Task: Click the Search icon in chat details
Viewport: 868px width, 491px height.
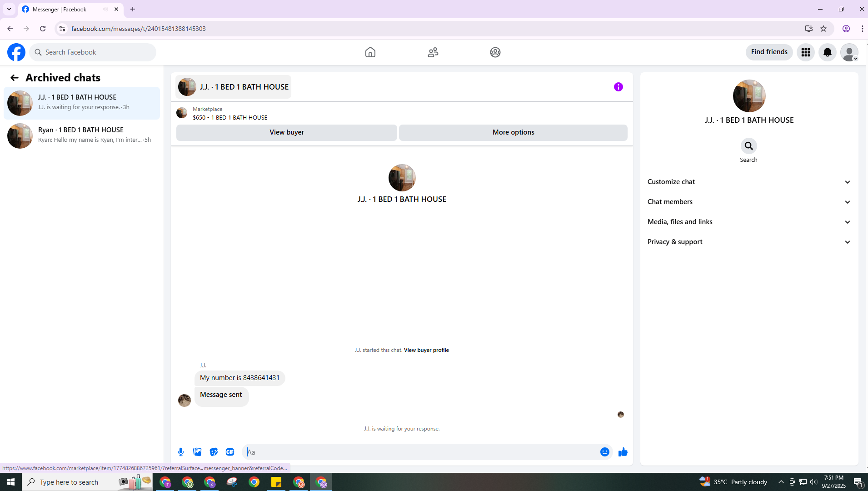Action: pos(748,146)
